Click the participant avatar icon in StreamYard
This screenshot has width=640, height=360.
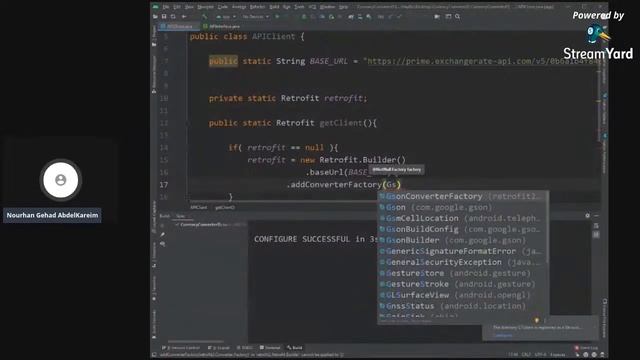[x=61, y=180]
